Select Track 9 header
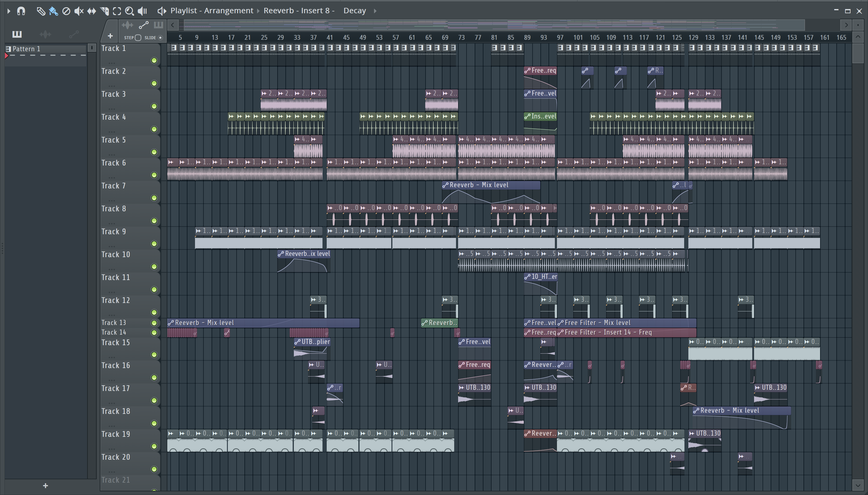The height and width of the screenshot is (495, 868). [130, 238]
